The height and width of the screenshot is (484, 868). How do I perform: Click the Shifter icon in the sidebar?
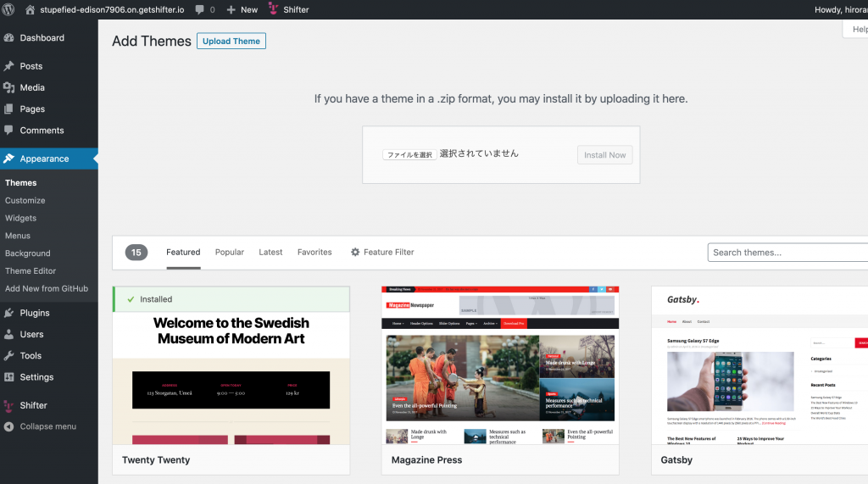pos(8,405)
